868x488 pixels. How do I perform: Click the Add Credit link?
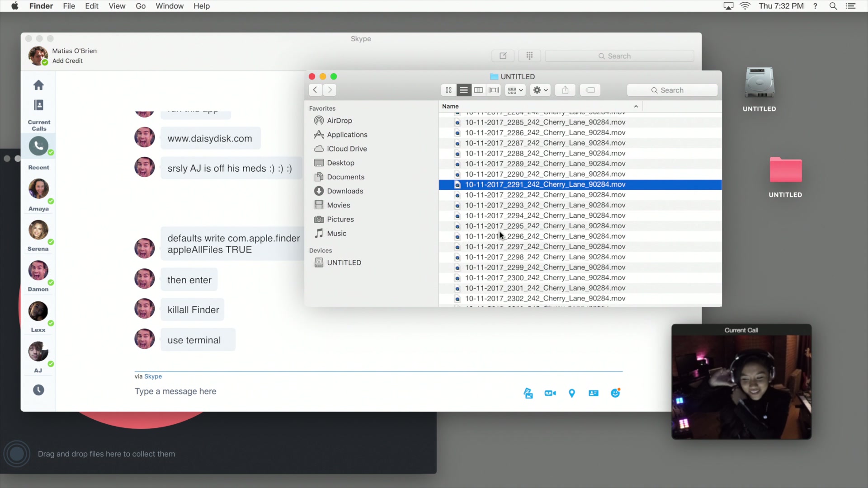point(67,61)
